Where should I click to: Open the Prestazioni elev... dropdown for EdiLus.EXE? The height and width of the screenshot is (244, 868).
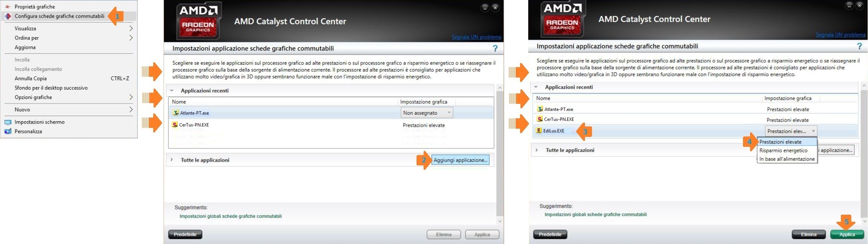pyautogui.click(x=791, y=131)
